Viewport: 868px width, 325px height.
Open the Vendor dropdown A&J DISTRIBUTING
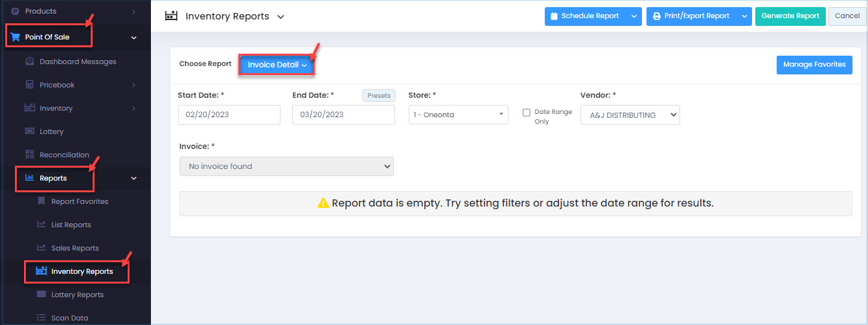click(x=630, y=115)
